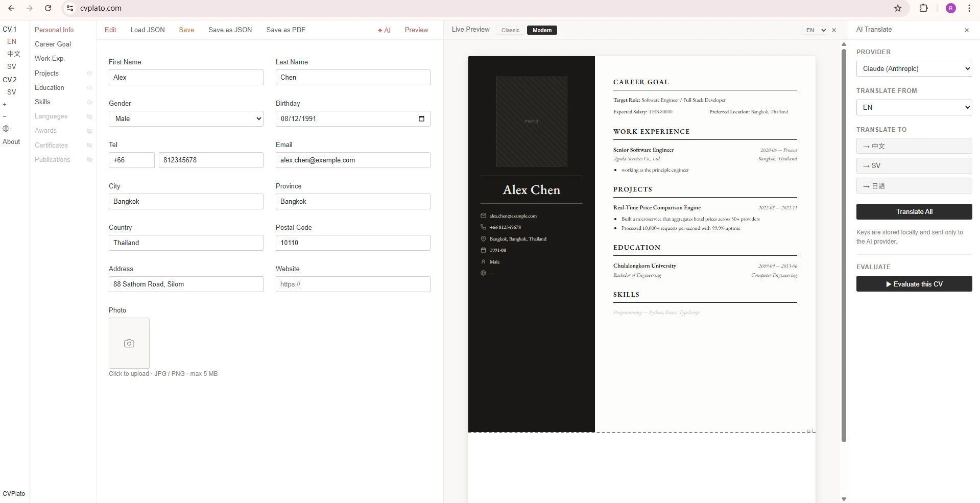Select CV.2 in sidebar
Image resolution: width=980 pixels, height=503 pixels.
point(10,80)
